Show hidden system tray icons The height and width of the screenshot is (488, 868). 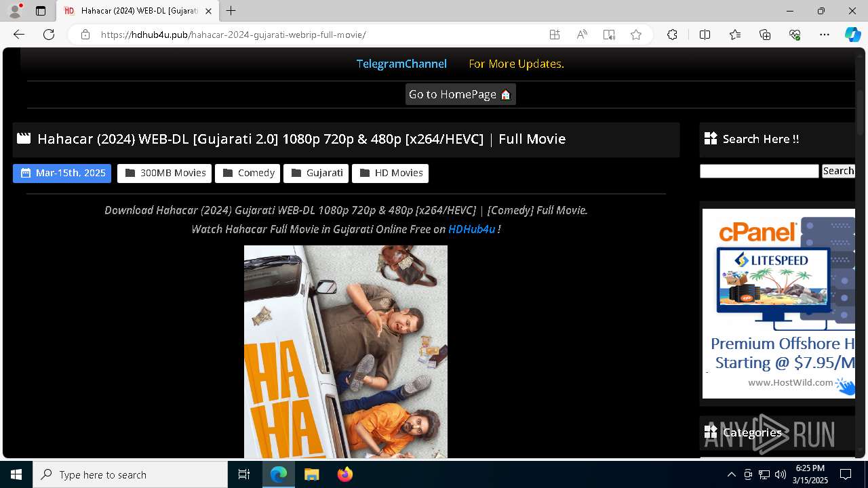[x=731, y=474]
